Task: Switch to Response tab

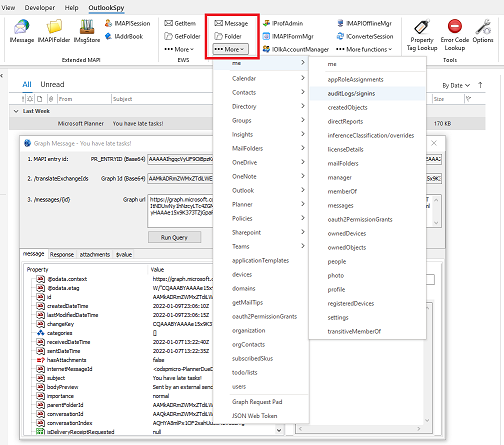Action: point(62,254)
